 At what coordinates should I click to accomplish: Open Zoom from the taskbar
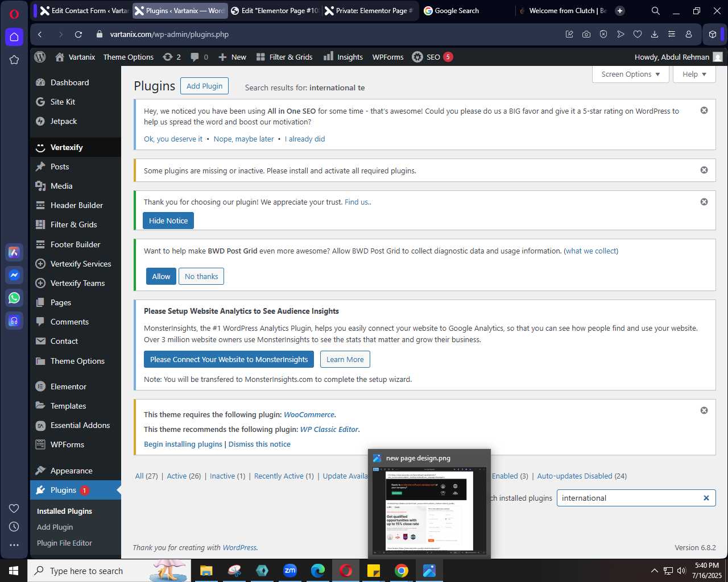[290, 571]
